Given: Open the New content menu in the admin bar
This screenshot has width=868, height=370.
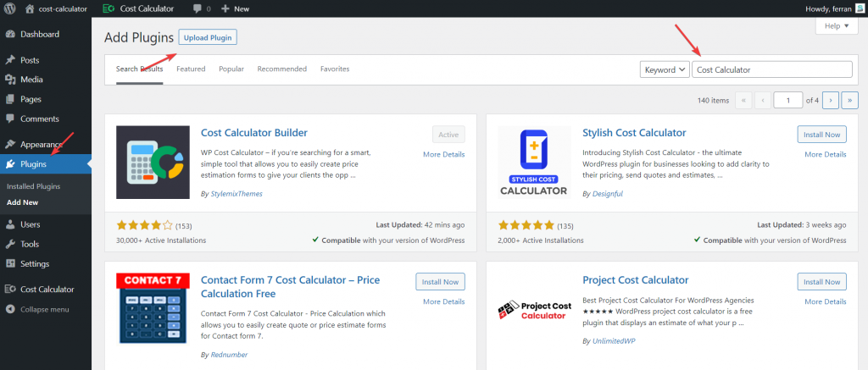Looking at the screenshot, I should 236,8.
